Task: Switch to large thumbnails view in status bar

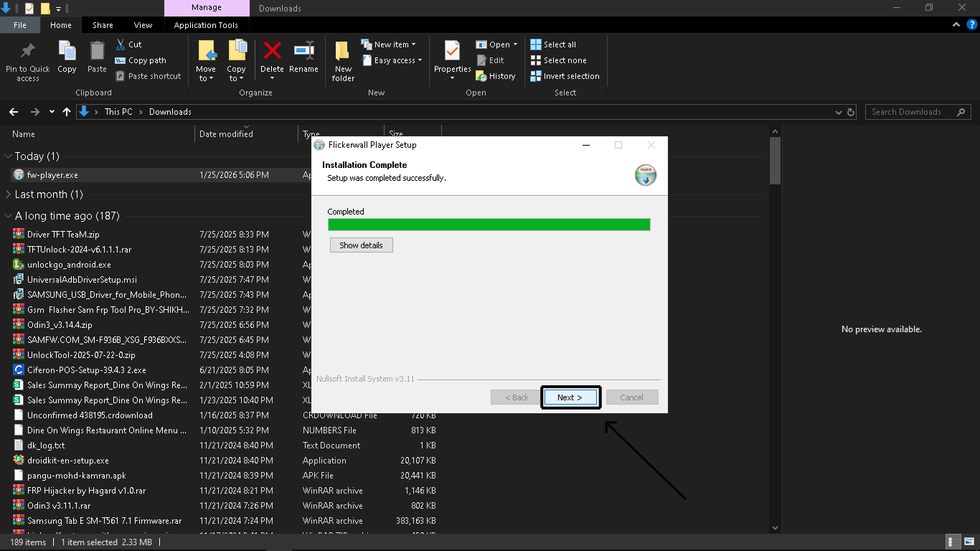Action: pyautogui.click(x=968, y=542)
